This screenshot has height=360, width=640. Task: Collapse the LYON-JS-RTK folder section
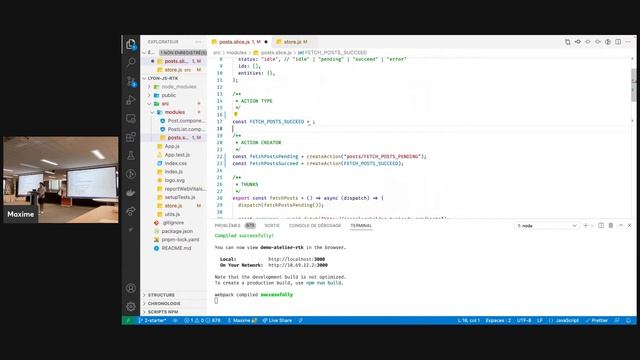point(174,78)
